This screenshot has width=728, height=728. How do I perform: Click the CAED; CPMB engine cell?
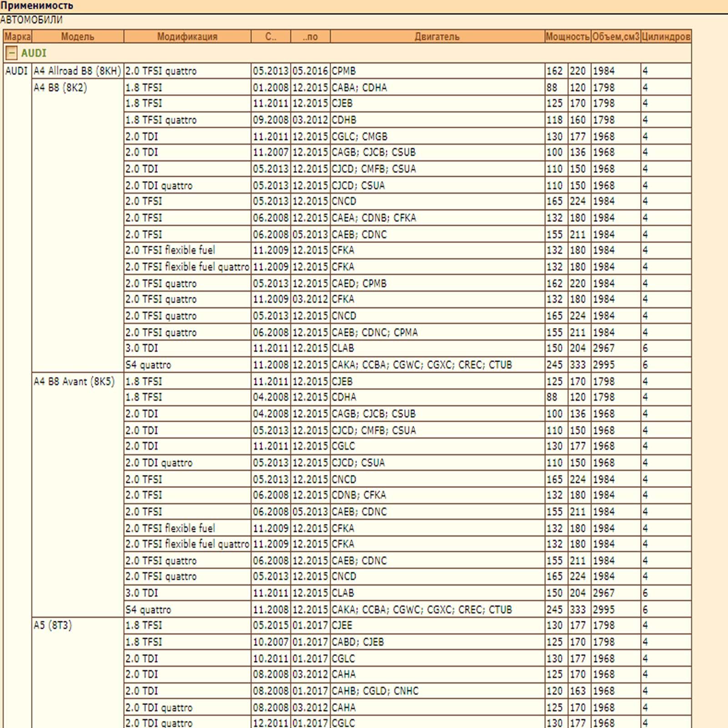(359, 283)
